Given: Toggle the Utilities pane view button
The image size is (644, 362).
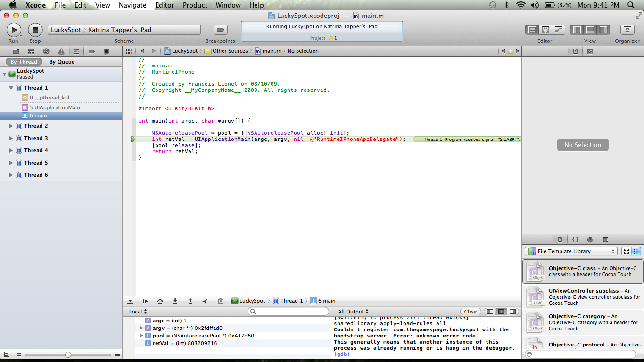Looking at the screenshot, I should pos(603,30).
